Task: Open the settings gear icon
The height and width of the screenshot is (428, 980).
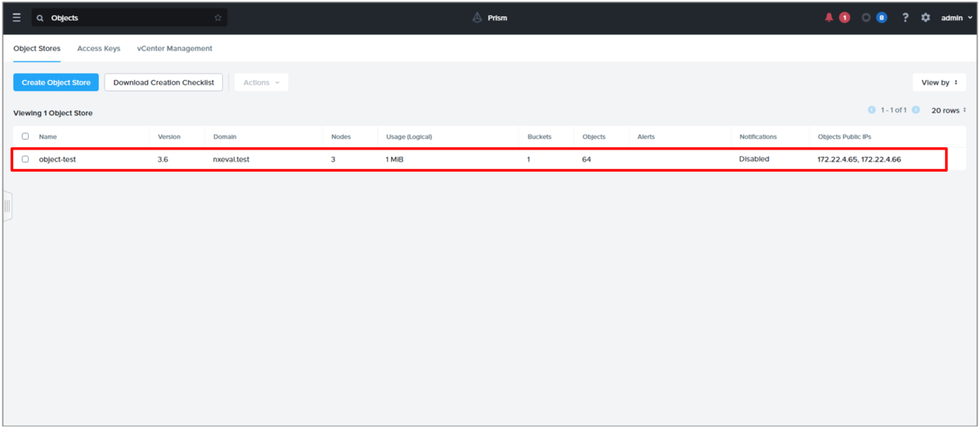Action: tap(925, 17)
